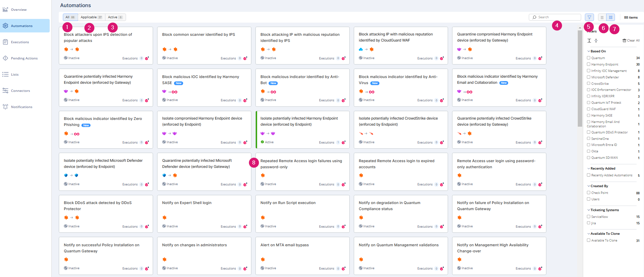
Task: Open Pending Actions in sidebar
Action: (25, 58)
